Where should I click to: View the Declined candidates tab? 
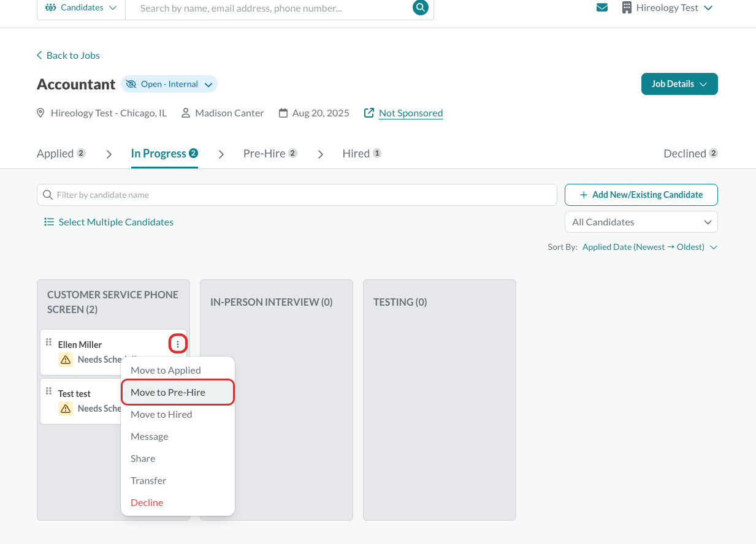(690, 153)
